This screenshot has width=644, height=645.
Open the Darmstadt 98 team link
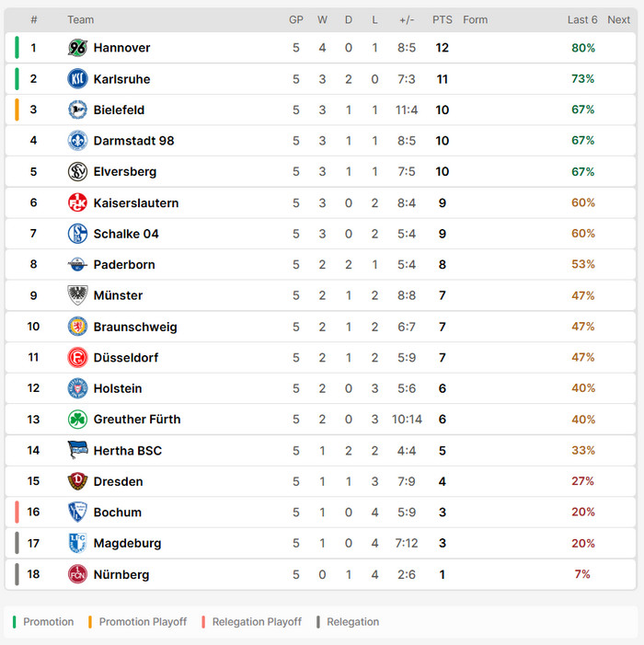(133, 141)
